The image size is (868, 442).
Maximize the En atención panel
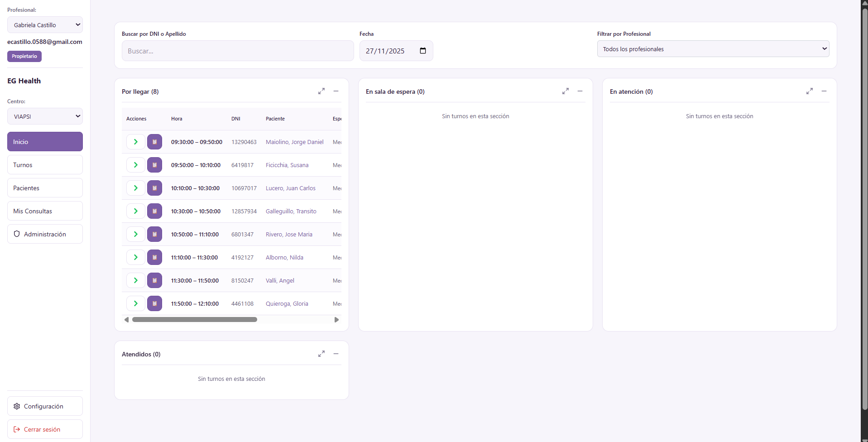[x=810, y=91]
